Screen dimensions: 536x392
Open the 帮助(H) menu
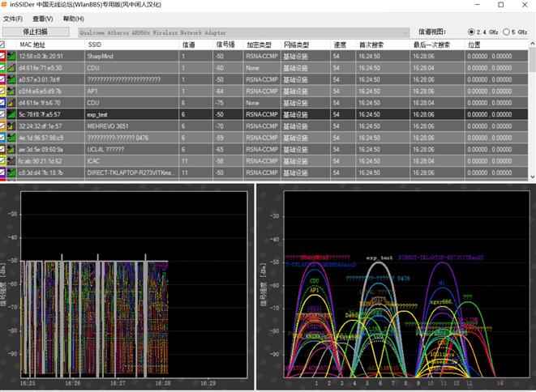click(x=74, y=19)
